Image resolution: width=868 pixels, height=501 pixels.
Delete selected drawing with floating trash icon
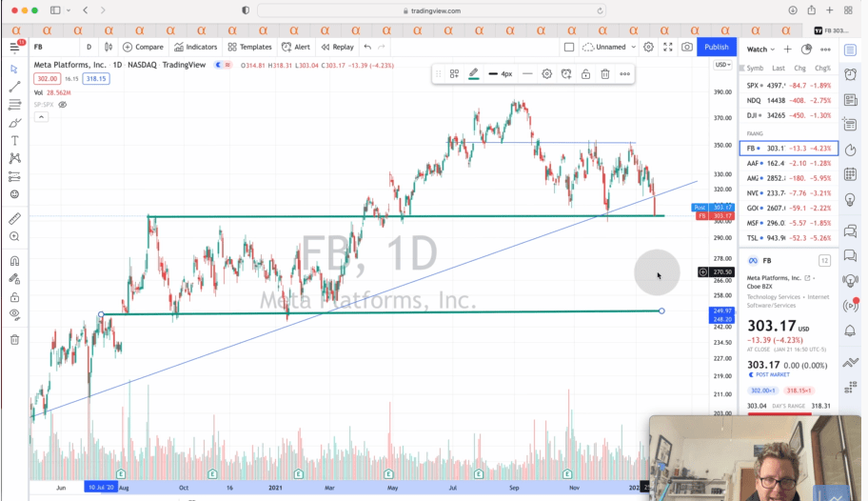[604, 73]
